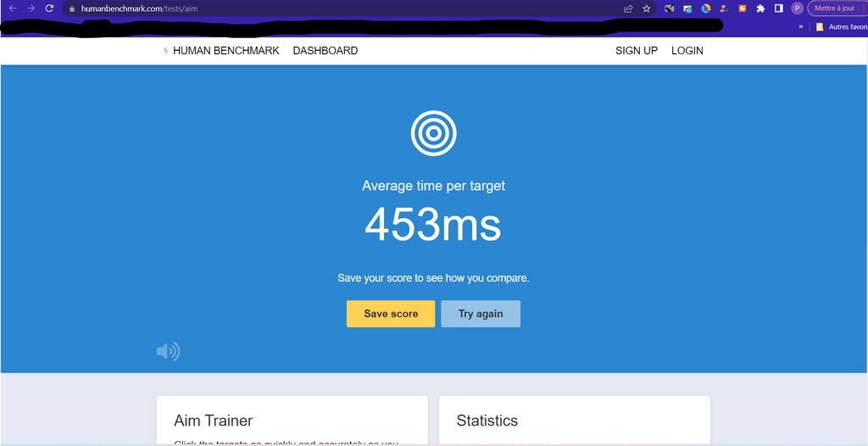The width and height of the screenshot is (868, 446).
Task: Open the profile avatar P
Action: [797, 8]
